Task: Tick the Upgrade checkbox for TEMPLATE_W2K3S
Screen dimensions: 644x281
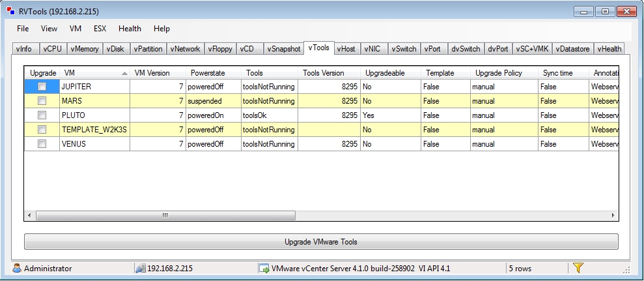Action: click(x=42, y=130)
